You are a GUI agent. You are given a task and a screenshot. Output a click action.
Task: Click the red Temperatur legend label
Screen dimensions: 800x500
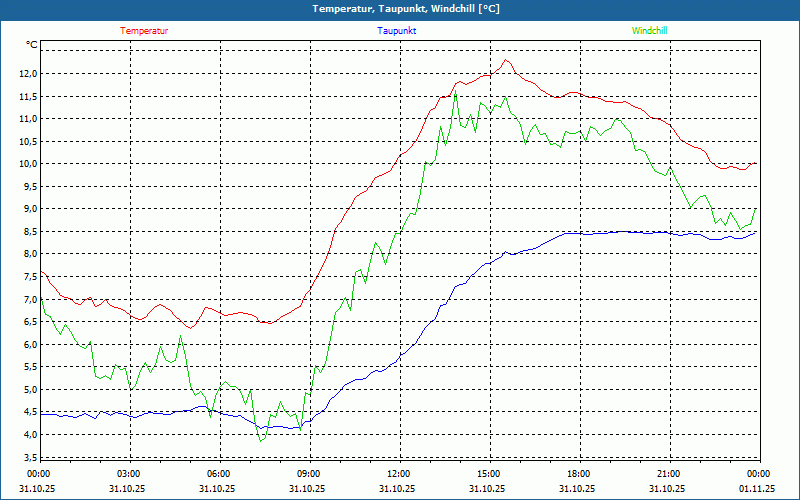144,31
